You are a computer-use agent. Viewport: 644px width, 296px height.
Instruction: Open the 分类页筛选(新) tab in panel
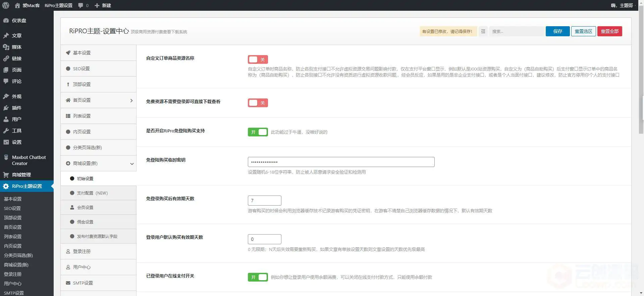[98, 147]
